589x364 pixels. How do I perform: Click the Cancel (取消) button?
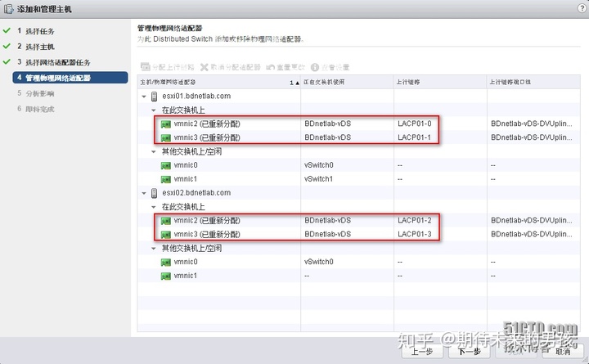coord(563,351)
